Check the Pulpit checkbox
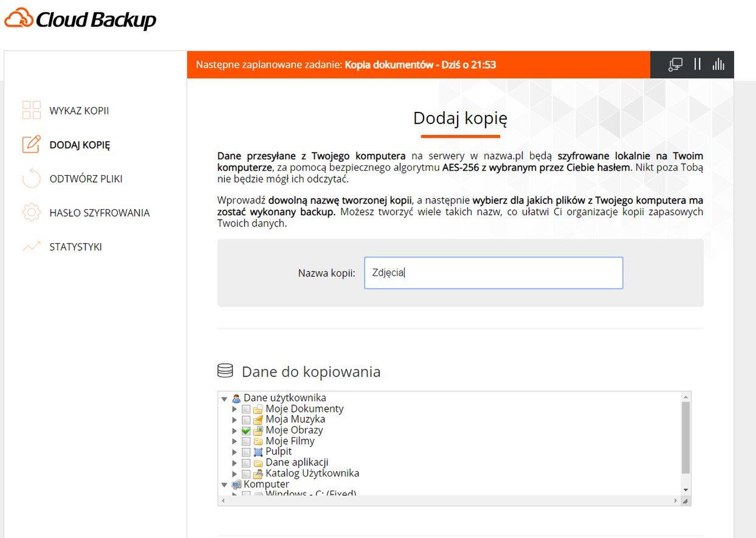The width and height of the screenshot is (756, 538). (x=246, y=452)
